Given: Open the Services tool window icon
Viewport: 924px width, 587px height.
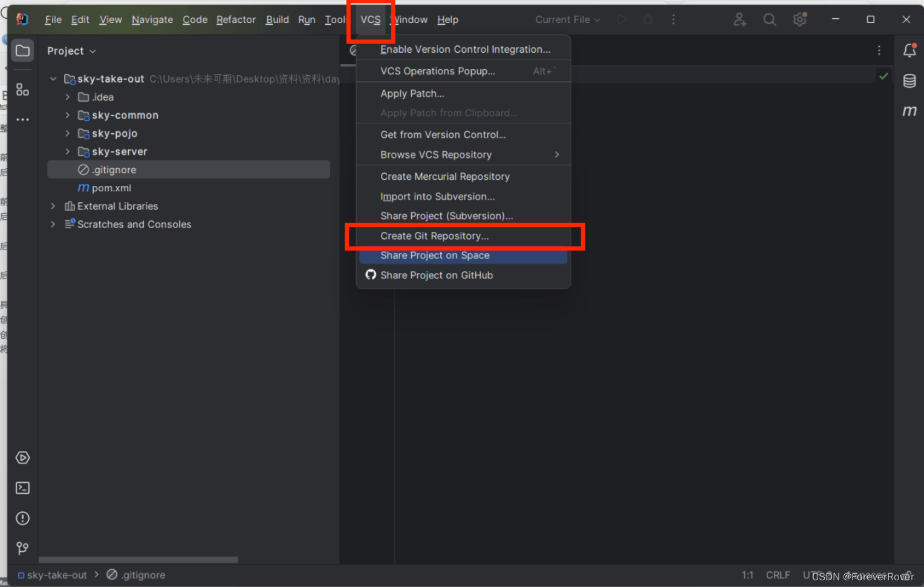Looking at the screenshot, I should click(x=22, y=457).
